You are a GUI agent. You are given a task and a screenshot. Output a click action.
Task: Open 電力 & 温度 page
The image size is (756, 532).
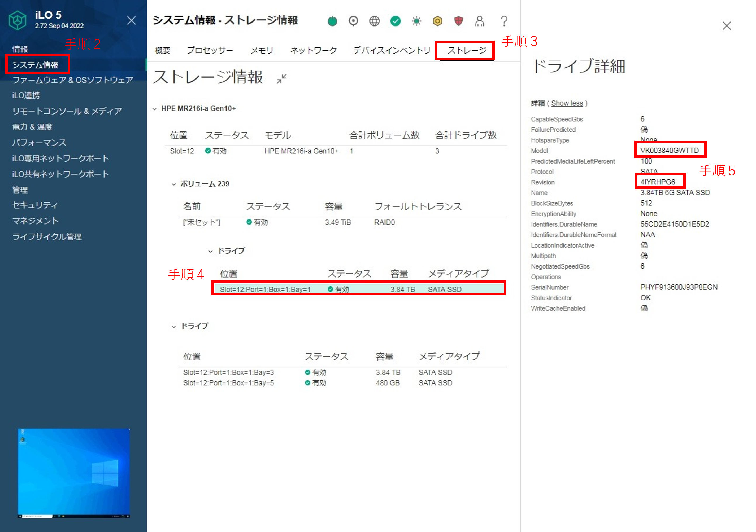tap(32, 127)
